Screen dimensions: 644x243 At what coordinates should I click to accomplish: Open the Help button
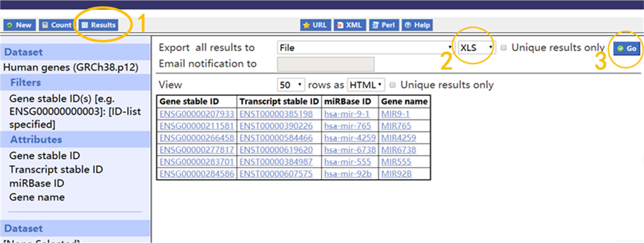coord(417,25)
